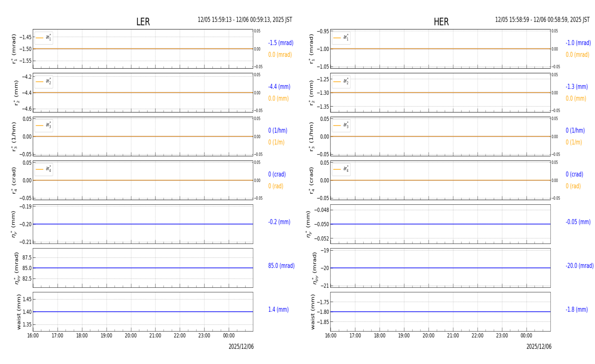Viewport: 595px width, 364px height.
Task: Click the 22:00 tick under the LER plots
Action: coord(180,336)
